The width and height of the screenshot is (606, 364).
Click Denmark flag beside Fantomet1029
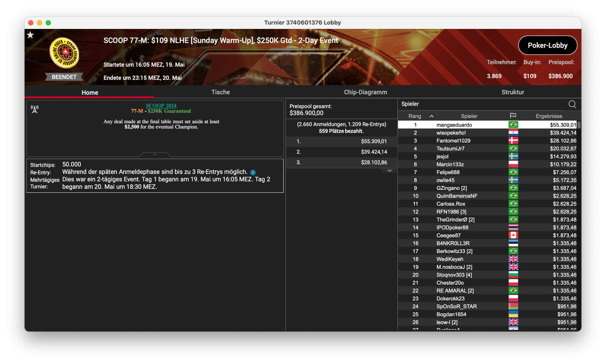coord(513,140)
